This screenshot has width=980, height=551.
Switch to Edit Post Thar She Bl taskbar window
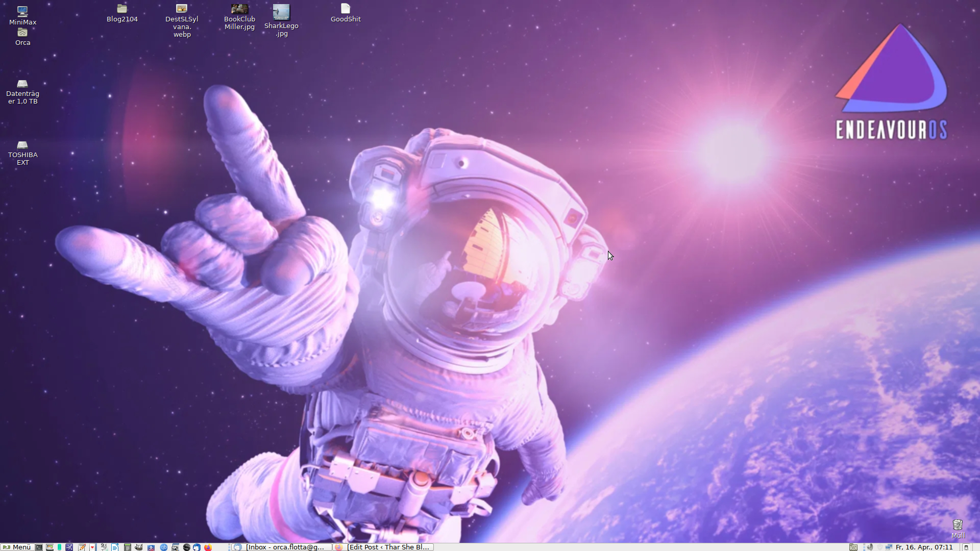pos(383,547)
